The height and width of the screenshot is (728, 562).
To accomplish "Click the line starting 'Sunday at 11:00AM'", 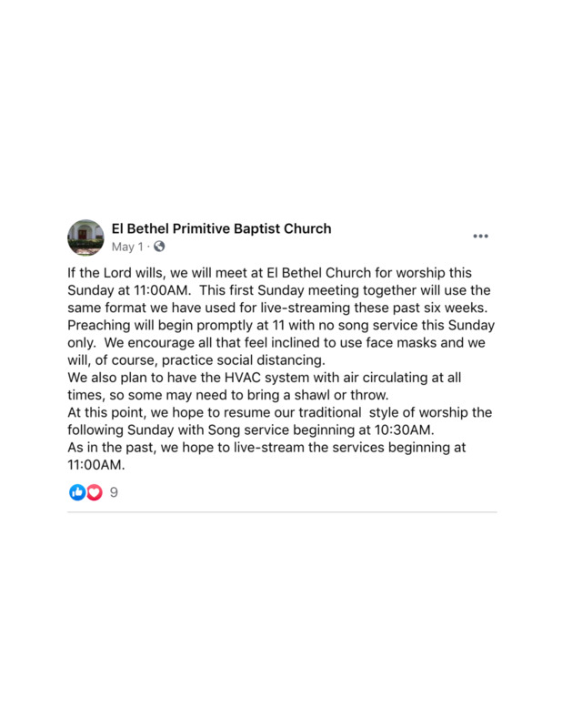I will coord(279,290).
